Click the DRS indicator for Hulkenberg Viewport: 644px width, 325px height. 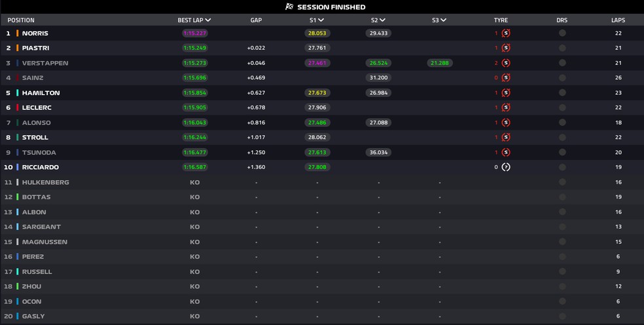[x=562, y=182]
